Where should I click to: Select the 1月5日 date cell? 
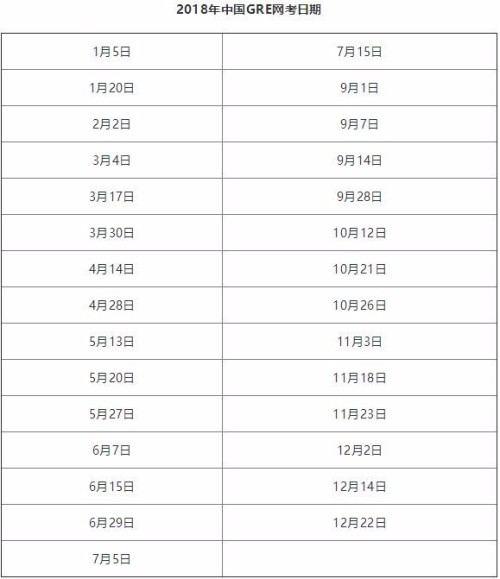tap(112, 52)
